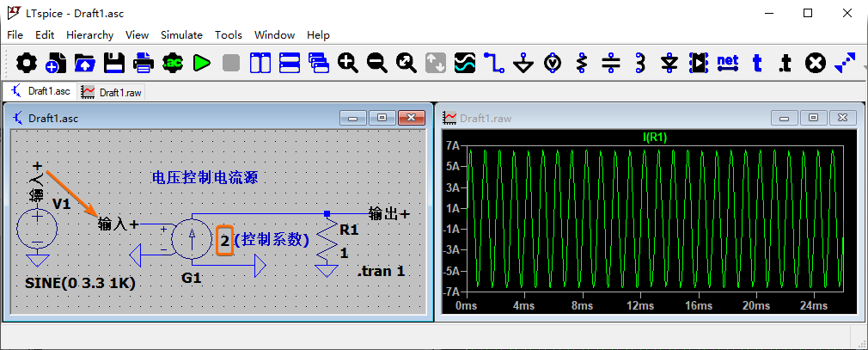
Task: Click the Pick Visible Traces waveform icon
Action: pyautogui.click(x=465, y=63)
